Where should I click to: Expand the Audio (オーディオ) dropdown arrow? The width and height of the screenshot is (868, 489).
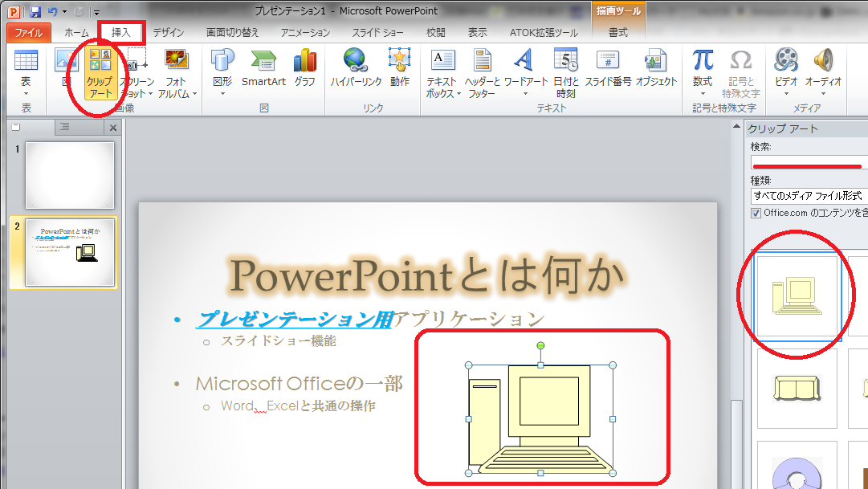[823, 94]
